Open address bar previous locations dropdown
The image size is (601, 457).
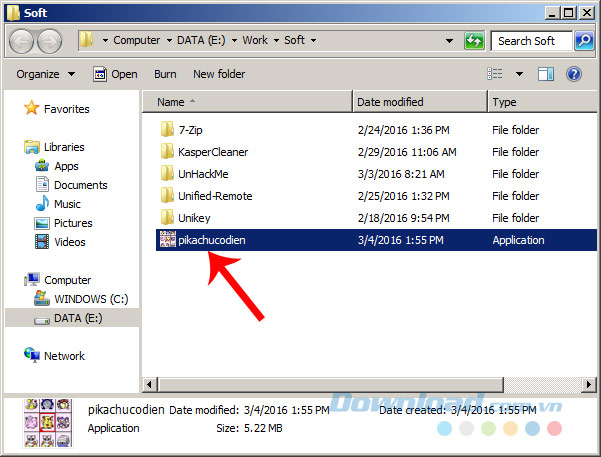pyautogui.click(x=449, y=41)
